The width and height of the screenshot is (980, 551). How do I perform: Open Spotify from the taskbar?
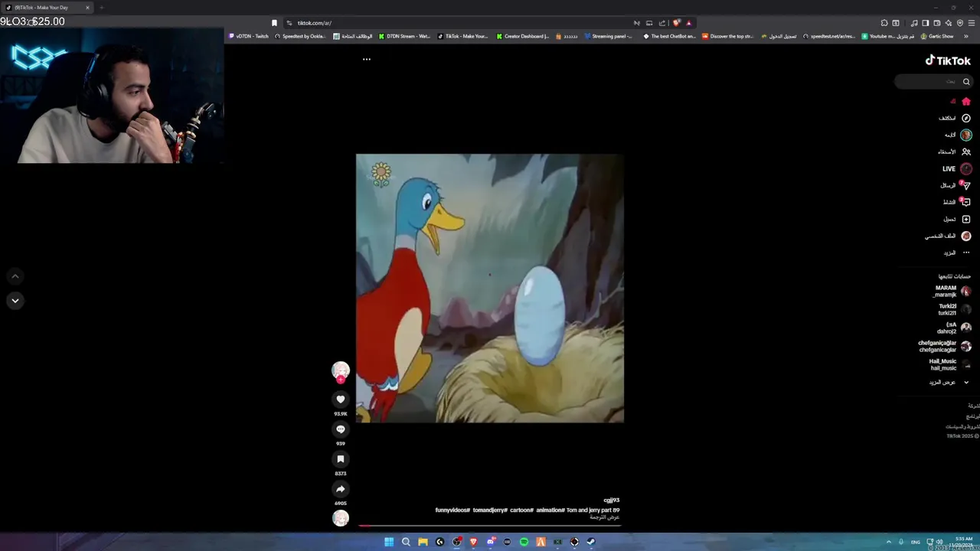524,542
